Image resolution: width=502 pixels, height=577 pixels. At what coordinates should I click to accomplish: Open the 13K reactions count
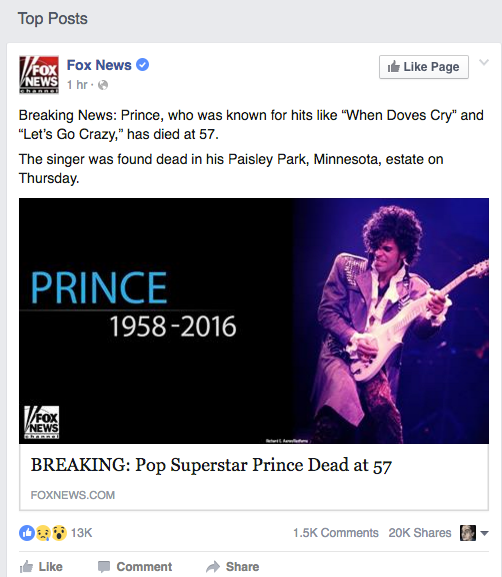[81, 533]
